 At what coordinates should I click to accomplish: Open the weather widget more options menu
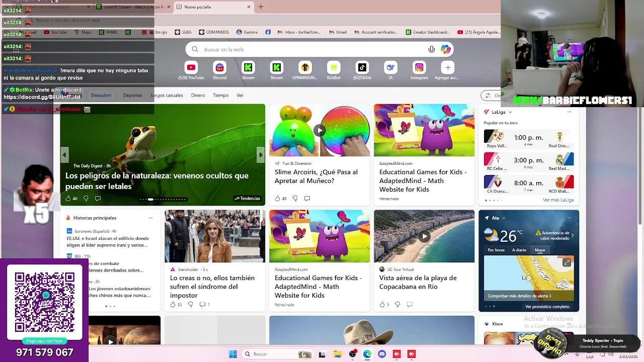569,218
